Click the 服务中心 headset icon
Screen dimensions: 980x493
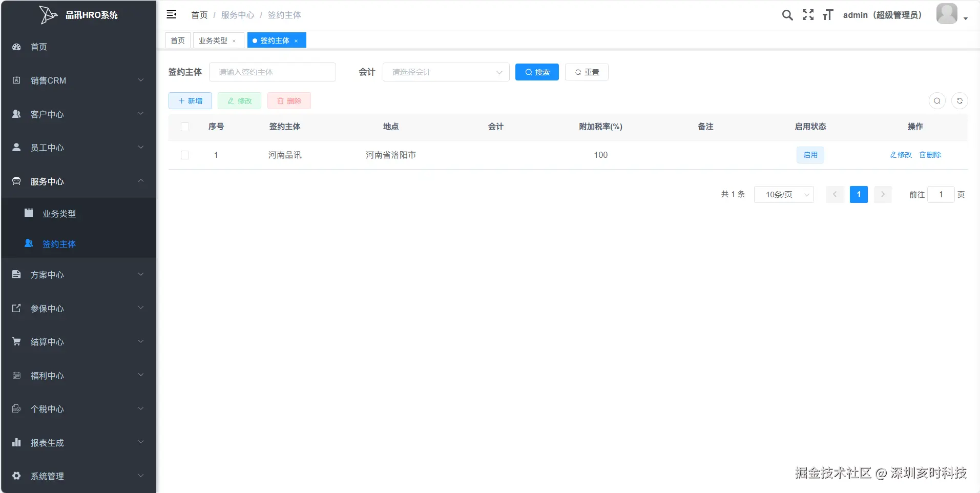pyautogui.click(x=16, y=181)
